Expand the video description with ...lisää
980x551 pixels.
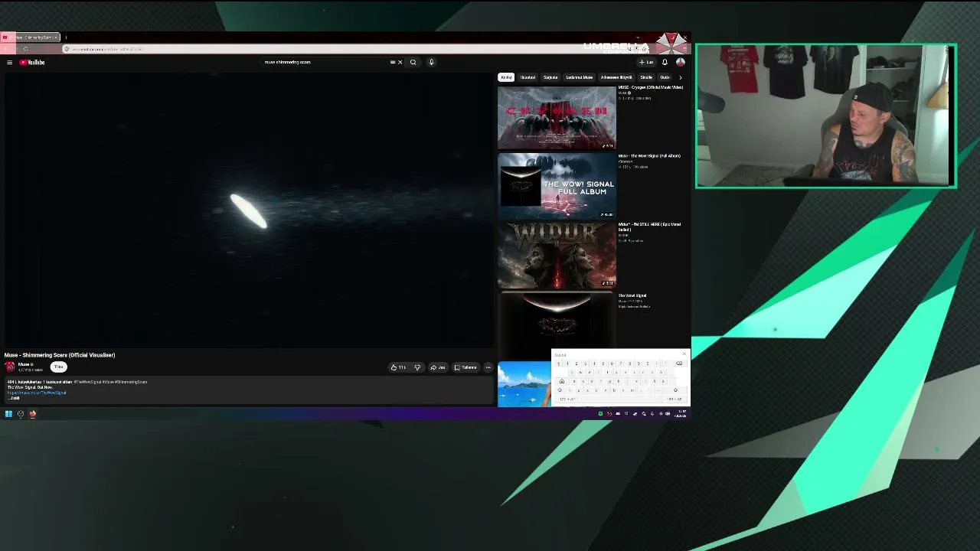coord(14,398)
